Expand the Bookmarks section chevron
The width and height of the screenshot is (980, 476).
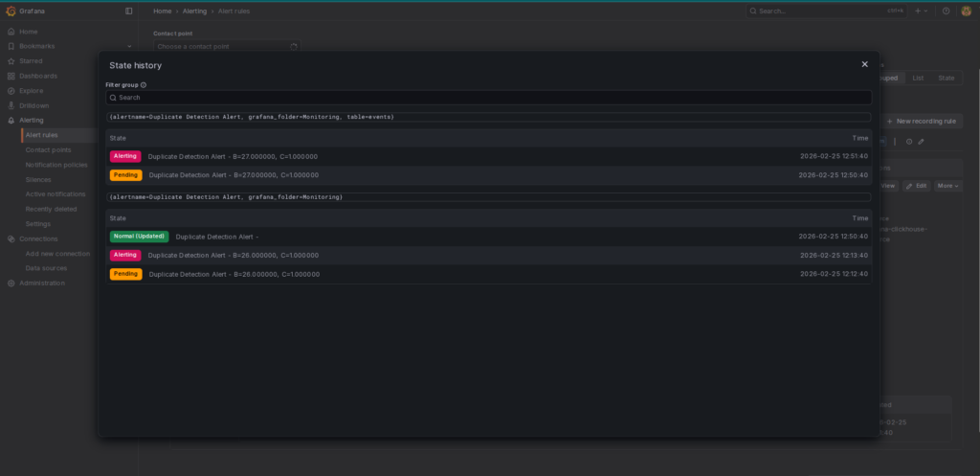point(129,46)
